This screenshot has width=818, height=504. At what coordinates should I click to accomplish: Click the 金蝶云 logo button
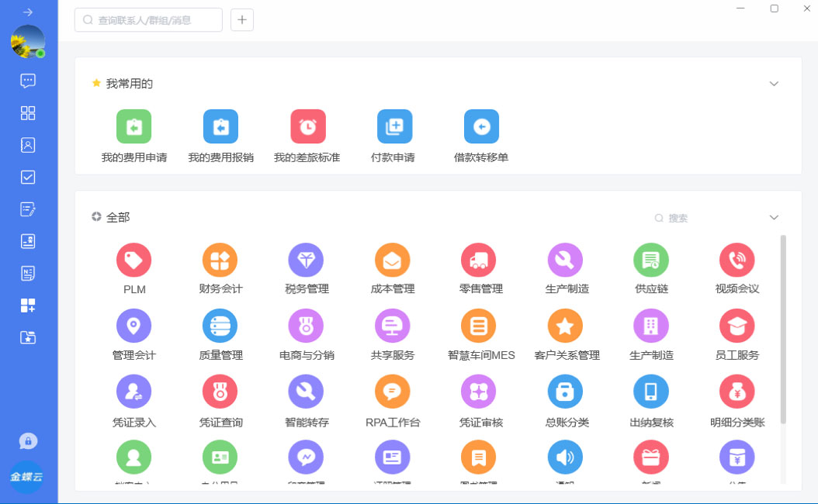(x=27, y=477)
